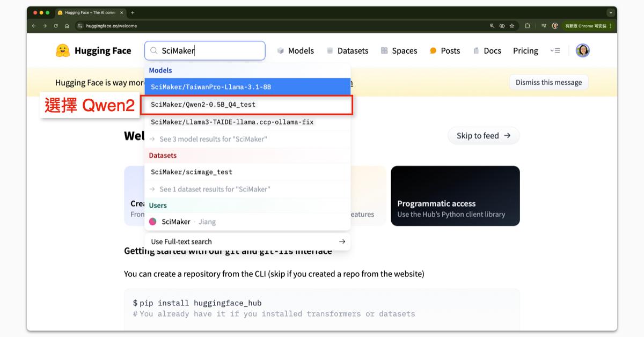The height and width of the screenshot is (337, 644).
Task: Select SciMaker/TaiwanPro-Llama-3.1-8B result
Action: [x=247, y=86]
